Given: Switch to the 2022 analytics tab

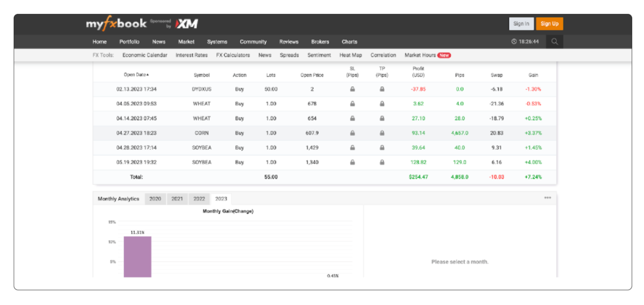Looking at the screenshot, I should [x=199, y=199].
